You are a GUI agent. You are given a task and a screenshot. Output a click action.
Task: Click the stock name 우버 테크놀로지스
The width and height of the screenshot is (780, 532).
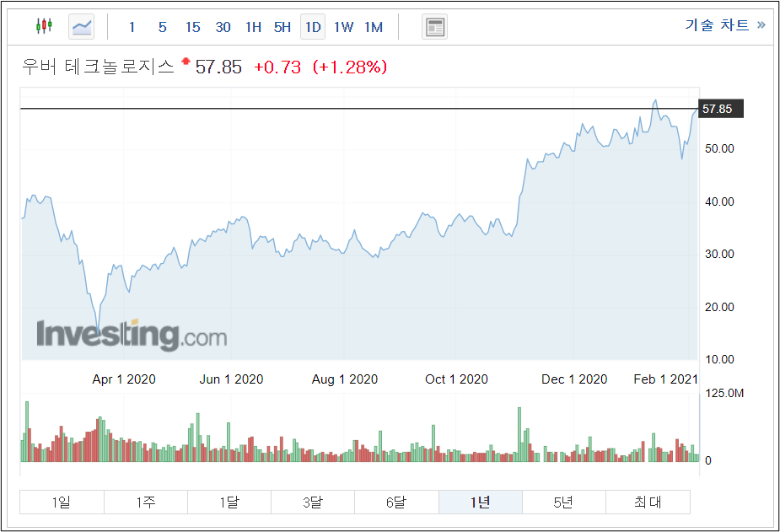click(x=98, y=67)
